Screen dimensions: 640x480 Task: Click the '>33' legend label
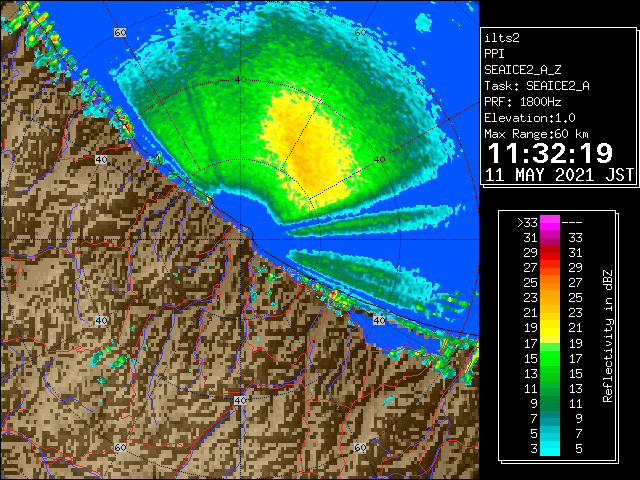(x=527, y=223)
